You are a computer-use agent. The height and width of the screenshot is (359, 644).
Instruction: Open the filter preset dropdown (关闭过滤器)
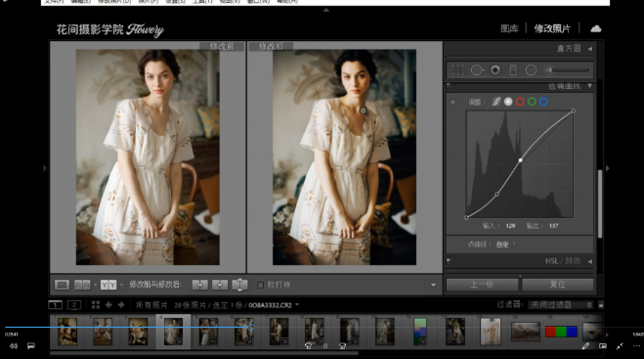pyautogui.click(x=560, y=305)
